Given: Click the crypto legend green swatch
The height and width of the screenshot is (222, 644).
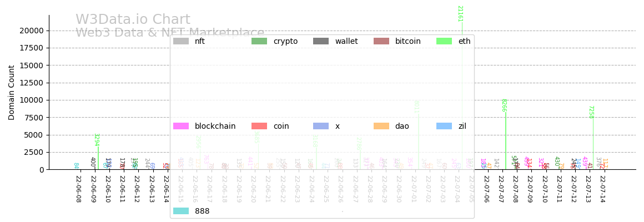Looking at the screenshot, I should (259, 41).
